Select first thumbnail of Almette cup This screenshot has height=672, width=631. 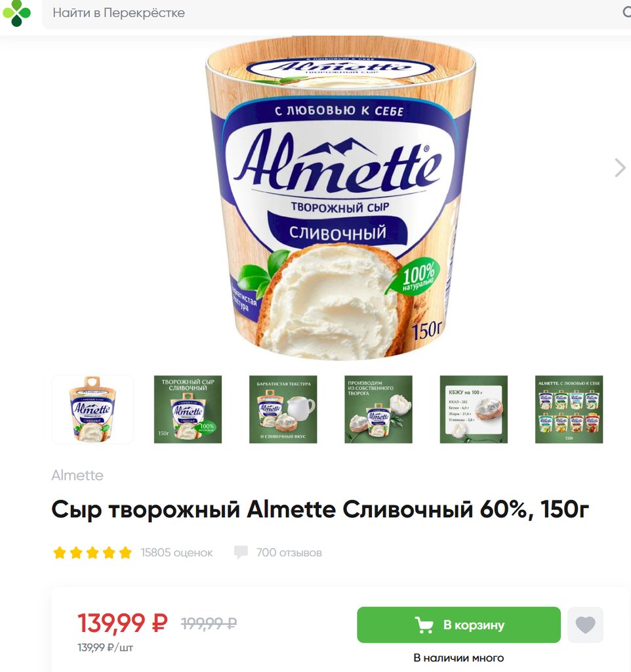click(92, 409)
